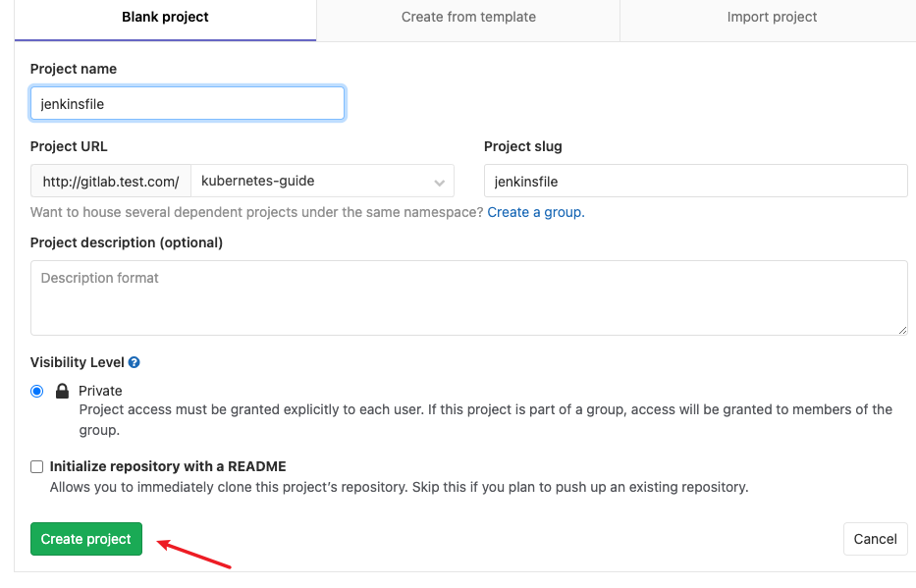Image resolution: width=916 pixels, height=588 pixels.
Task: Click into the Project slug field
Action: (696, 181)
